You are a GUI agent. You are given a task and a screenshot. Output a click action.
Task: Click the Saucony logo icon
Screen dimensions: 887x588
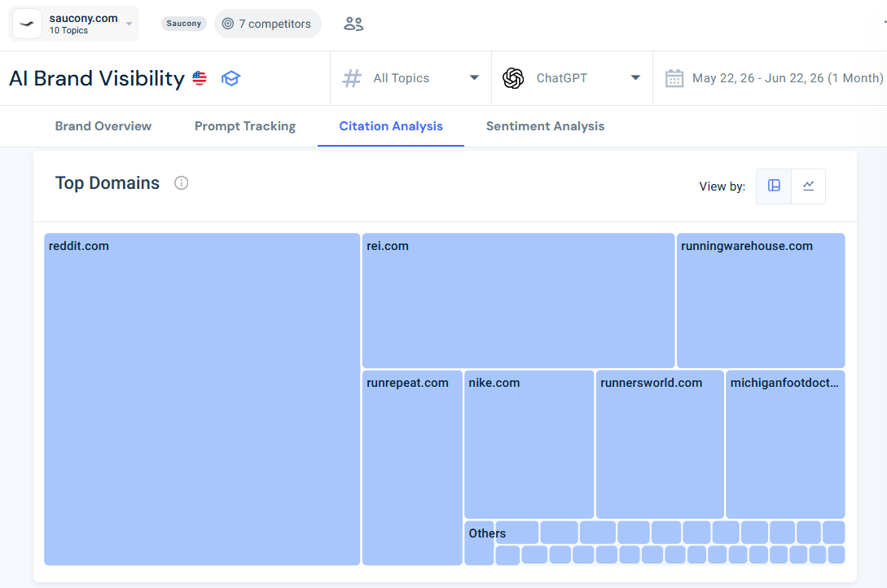[27, 24]
